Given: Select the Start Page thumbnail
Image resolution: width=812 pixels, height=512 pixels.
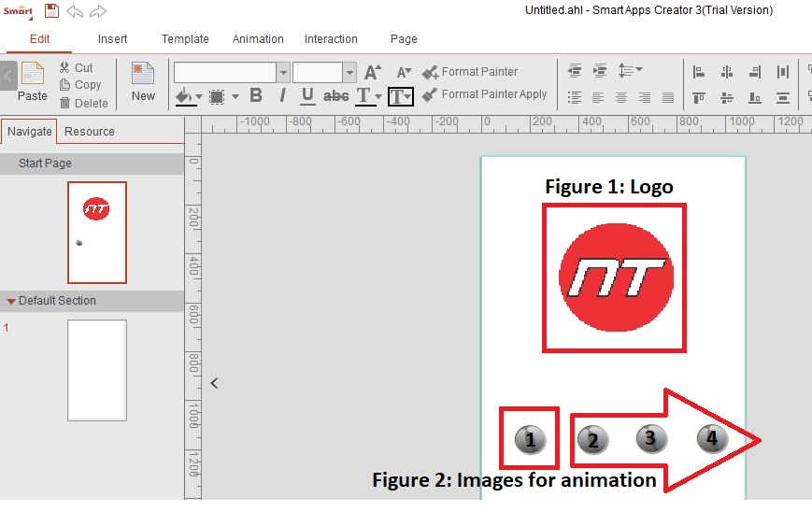Looking at the screenshot, I should click(97, 233).
